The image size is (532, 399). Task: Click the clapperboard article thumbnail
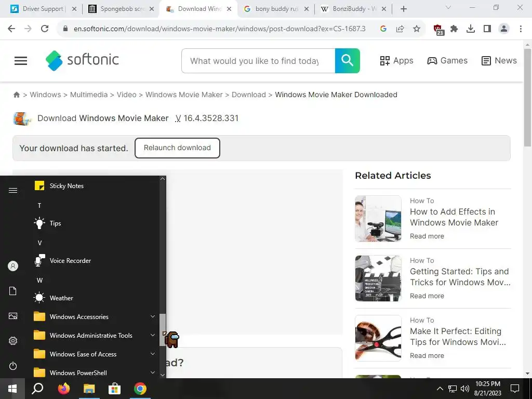pyautogui.click(x=378, y=278)
